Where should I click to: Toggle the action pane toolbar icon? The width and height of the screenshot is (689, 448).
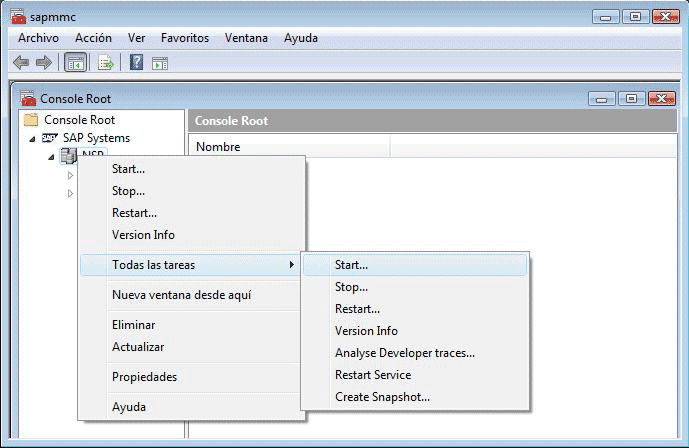tap(159, 63)
